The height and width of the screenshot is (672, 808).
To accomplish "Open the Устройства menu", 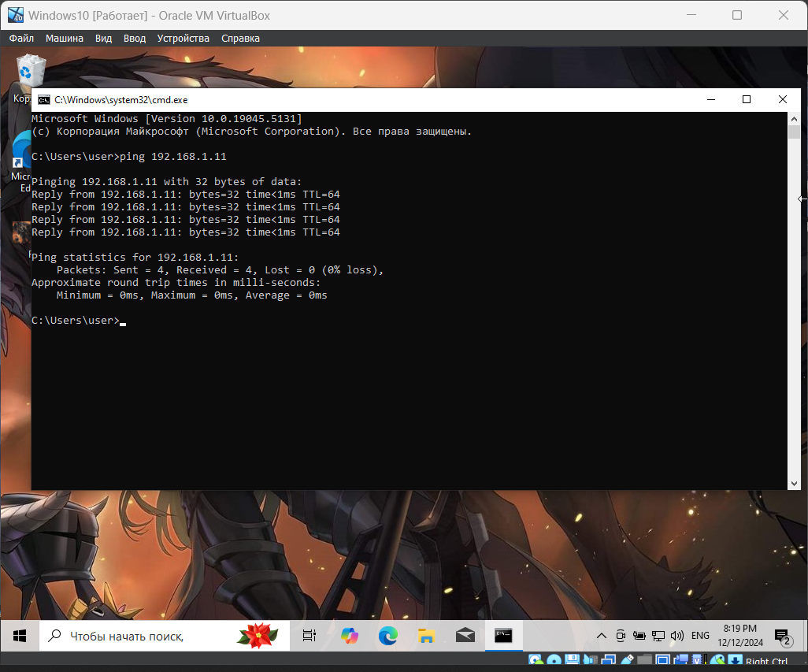I will coord(183,38).
